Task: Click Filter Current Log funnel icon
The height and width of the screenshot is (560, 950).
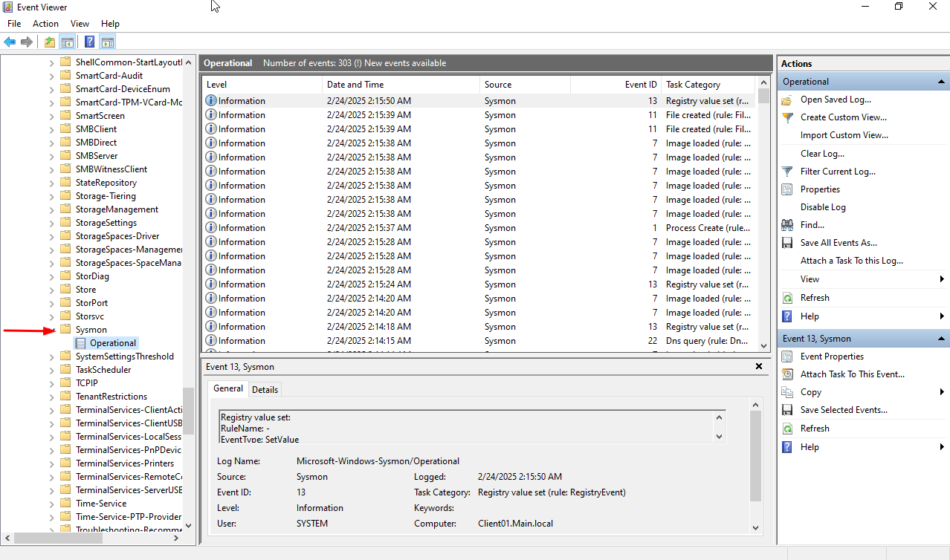Action: (x=787, y=172)
